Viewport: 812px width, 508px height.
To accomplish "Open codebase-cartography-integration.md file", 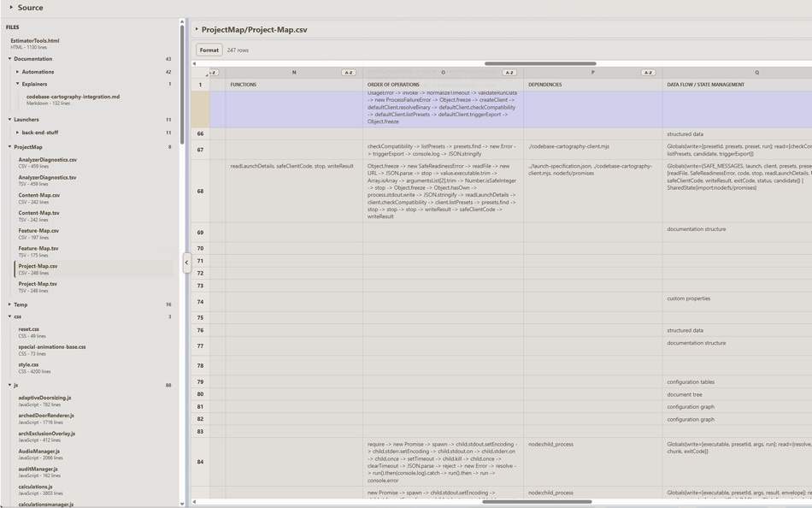I will [x=73, y=99].
